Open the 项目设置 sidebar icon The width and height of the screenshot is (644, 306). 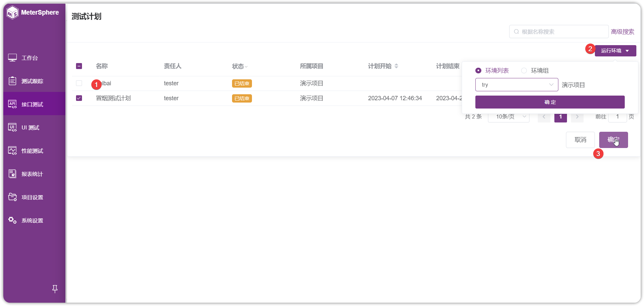(x=12, y=197)
